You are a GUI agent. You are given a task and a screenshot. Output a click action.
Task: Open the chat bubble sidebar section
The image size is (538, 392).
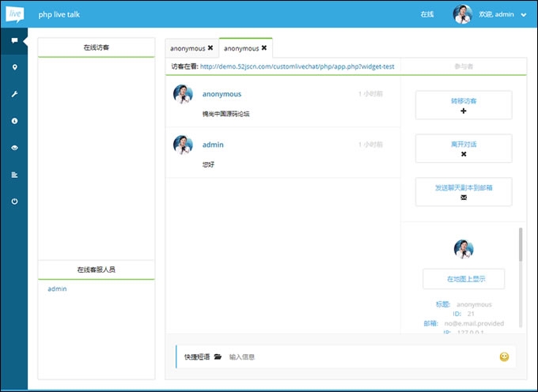click(14, 40)
